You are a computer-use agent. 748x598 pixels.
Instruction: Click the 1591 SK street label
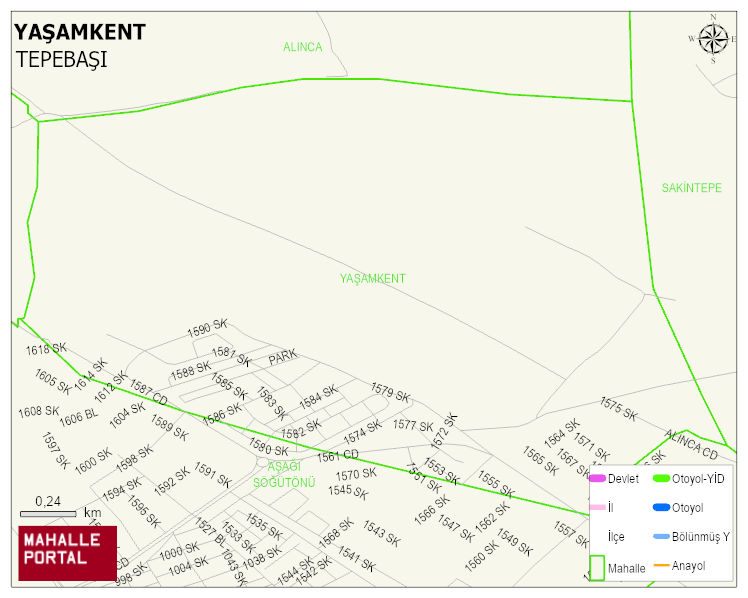212,475
